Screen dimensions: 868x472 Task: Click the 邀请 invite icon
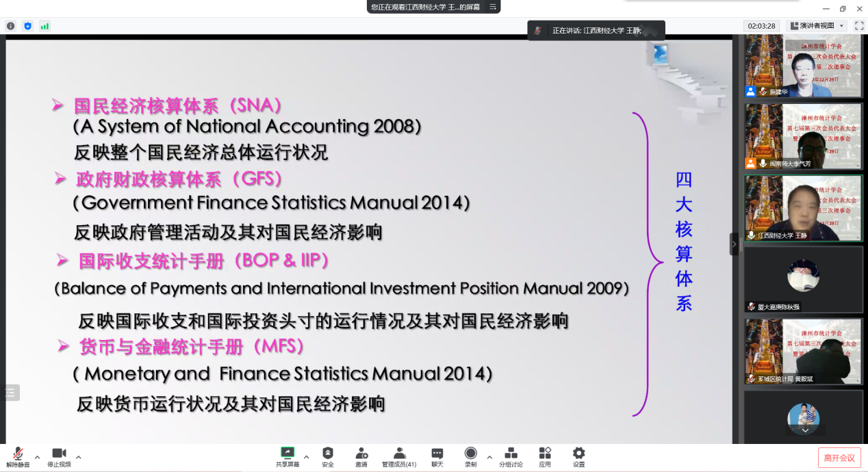coord(361,456)
